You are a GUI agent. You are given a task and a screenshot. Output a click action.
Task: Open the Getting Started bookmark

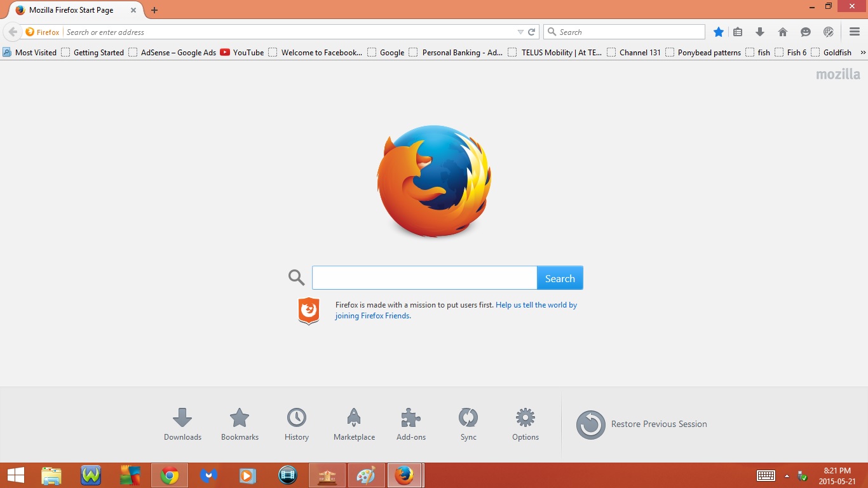tap(93, 52)
